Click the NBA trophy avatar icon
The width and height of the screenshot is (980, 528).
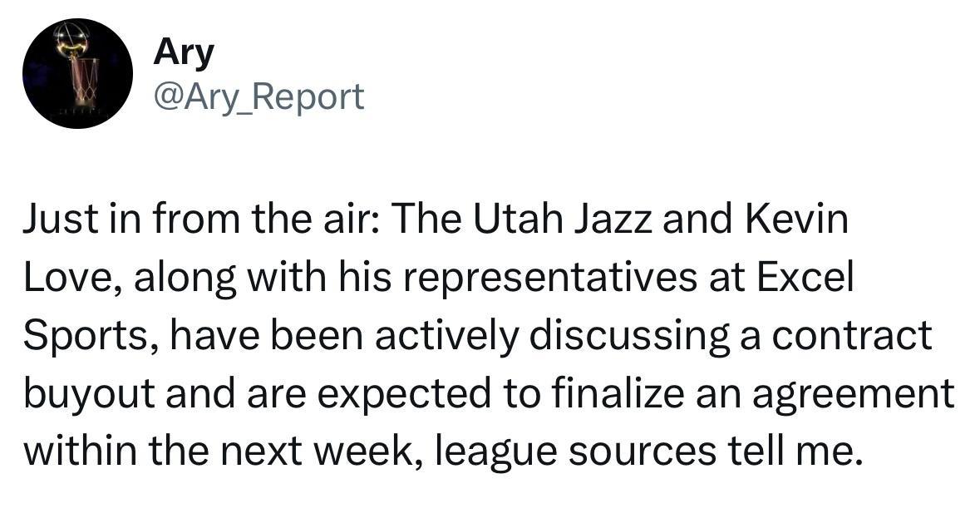[x=77, y=74]
